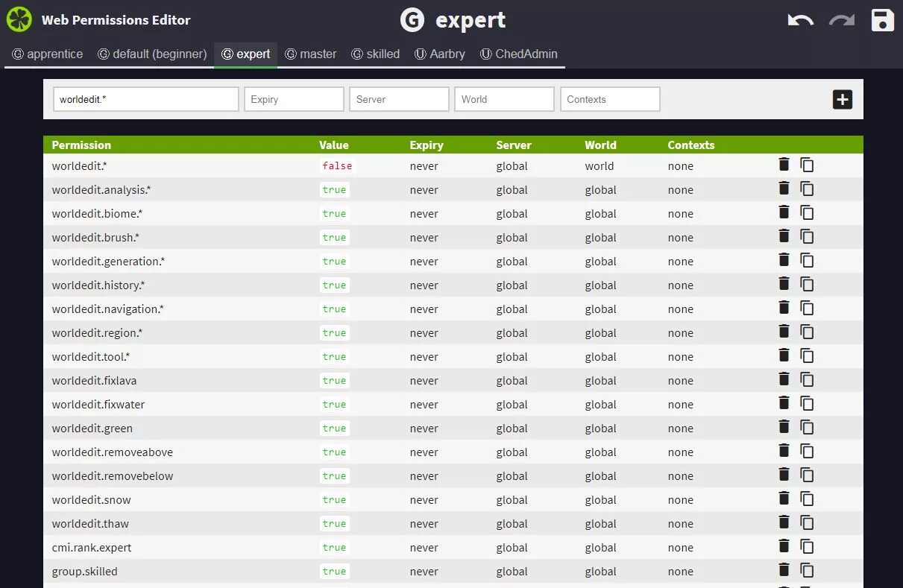The image size is (903, 588).
Task: Copy the group.skilled row
Action: click(807, 570)
